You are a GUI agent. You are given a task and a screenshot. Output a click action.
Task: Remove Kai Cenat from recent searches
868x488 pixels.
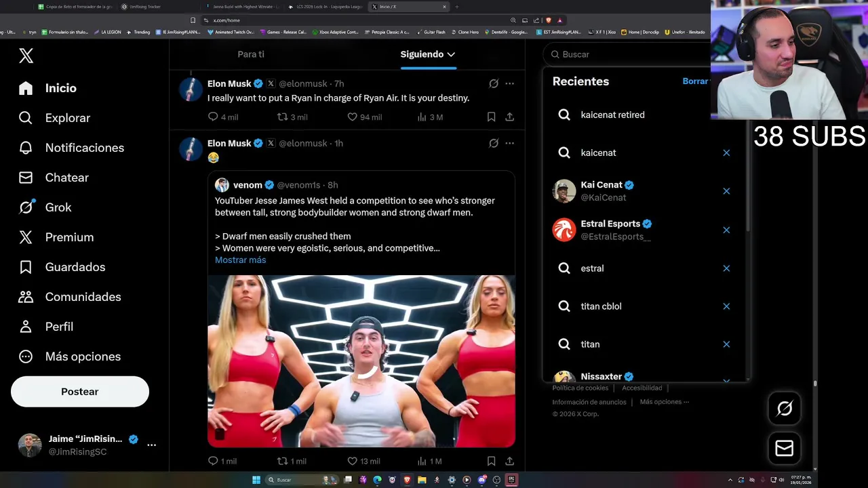point(726,191)
